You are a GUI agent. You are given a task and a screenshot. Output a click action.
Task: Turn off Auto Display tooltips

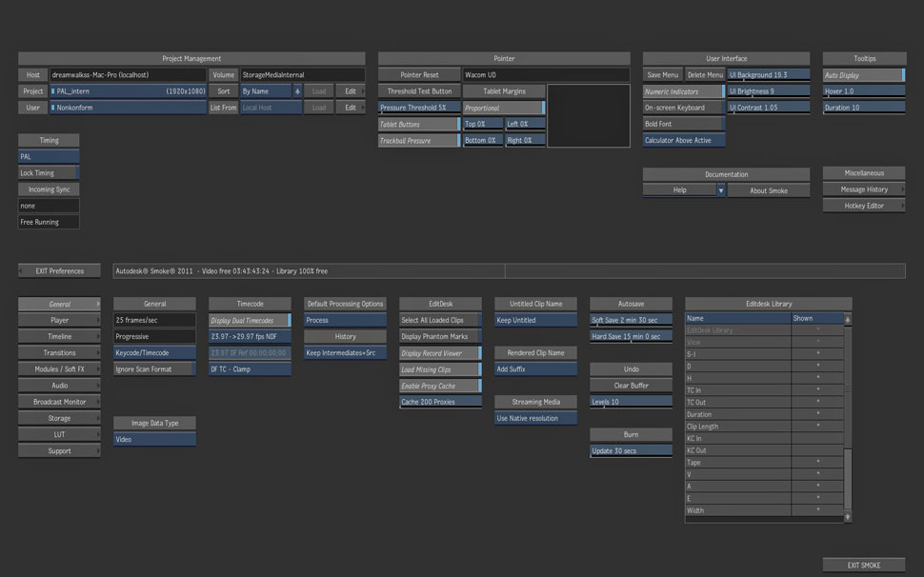coord(863,75)
